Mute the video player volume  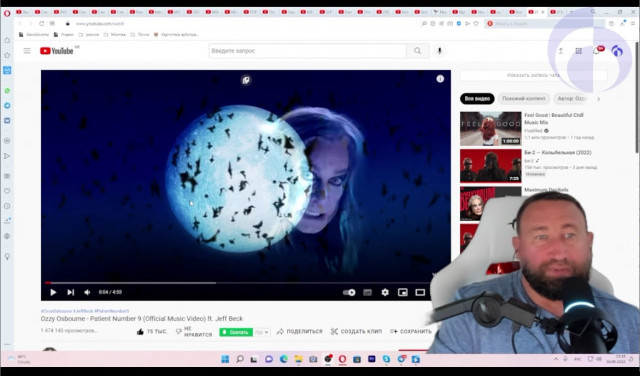pos(87,292)
